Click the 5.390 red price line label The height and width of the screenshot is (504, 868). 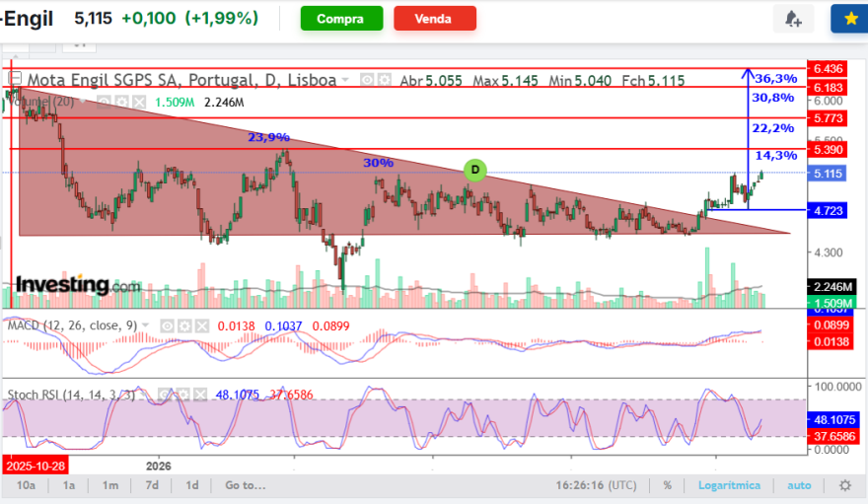827,149
